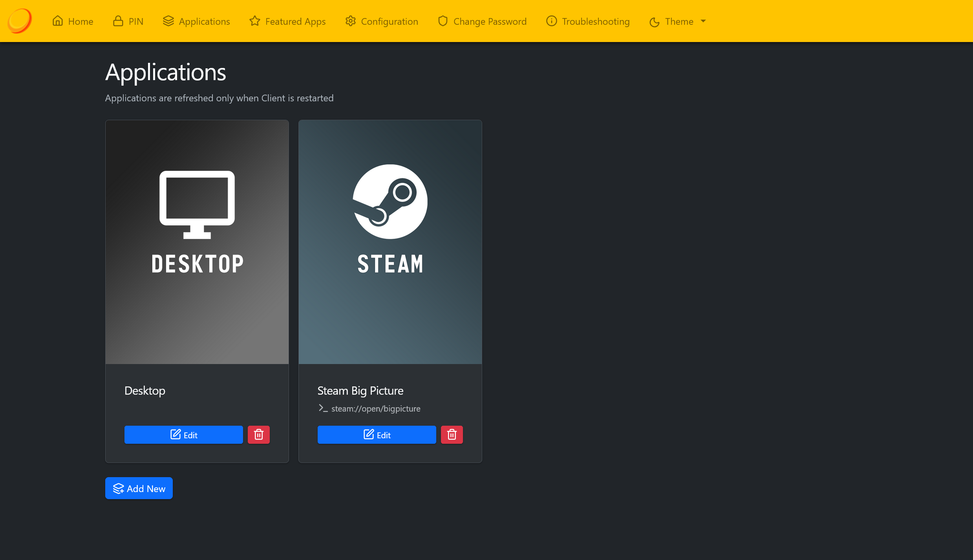This screenshot has height=560, width=973.
Task: Click the Desktop cover thumbnail
Action: (x=197, y=242)
